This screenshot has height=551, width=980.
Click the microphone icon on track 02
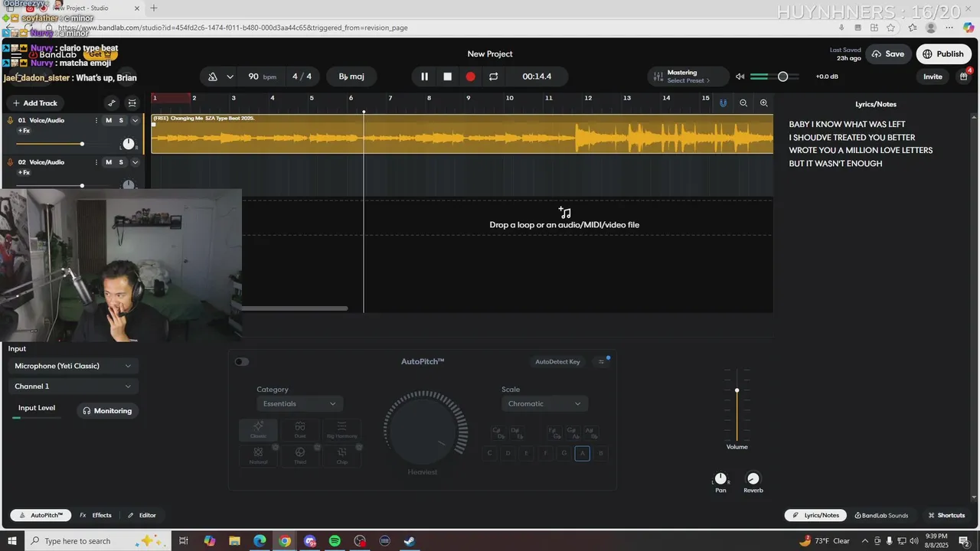pos(10,162)
